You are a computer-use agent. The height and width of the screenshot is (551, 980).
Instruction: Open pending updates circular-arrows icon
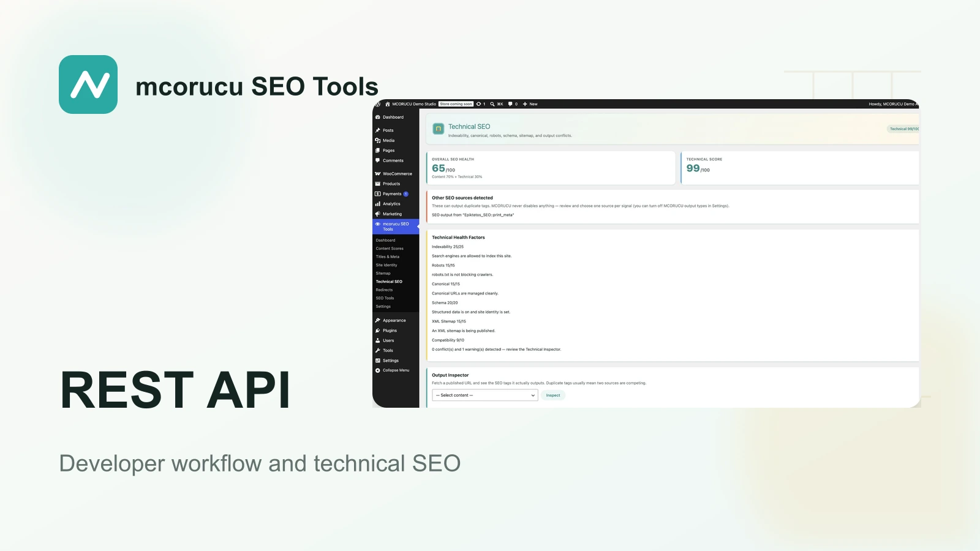479,104
